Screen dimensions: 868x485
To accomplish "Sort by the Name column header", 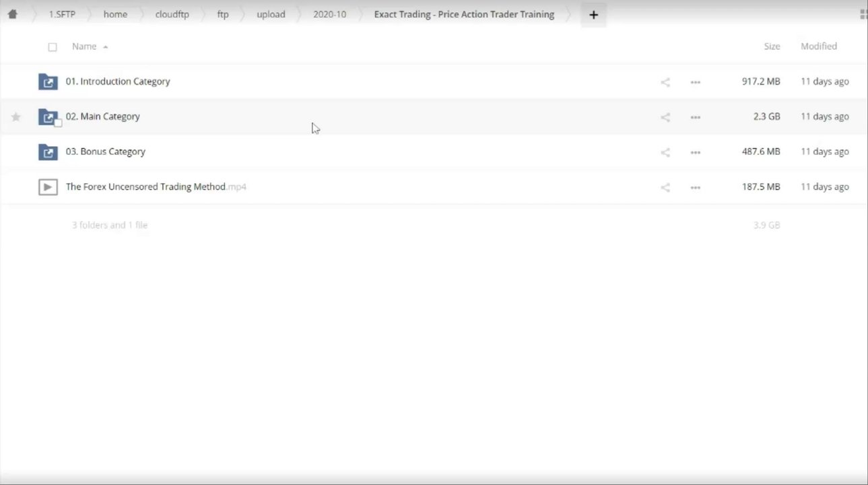I will click(x=85, y=46).
